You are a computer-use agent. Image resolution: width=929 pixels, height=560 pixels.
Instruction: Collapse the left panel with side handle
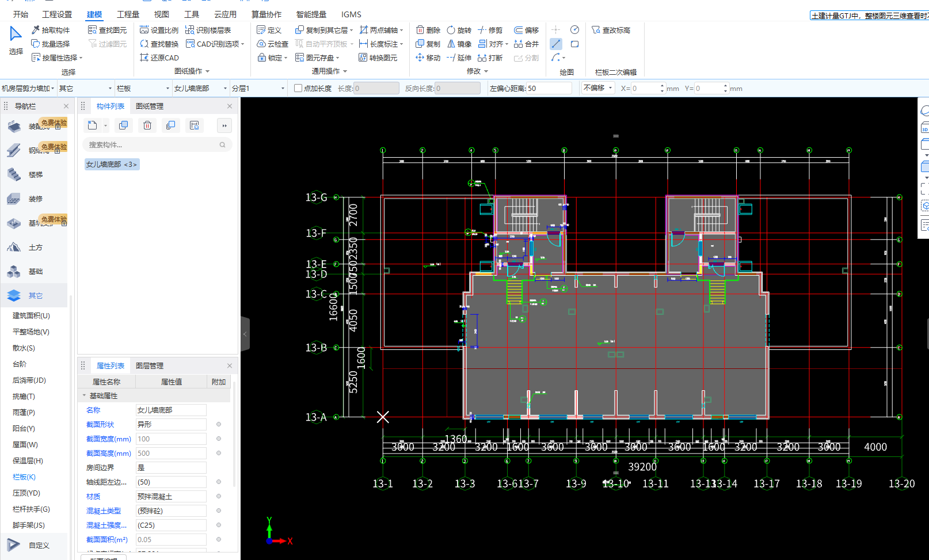tap(245, 334)
